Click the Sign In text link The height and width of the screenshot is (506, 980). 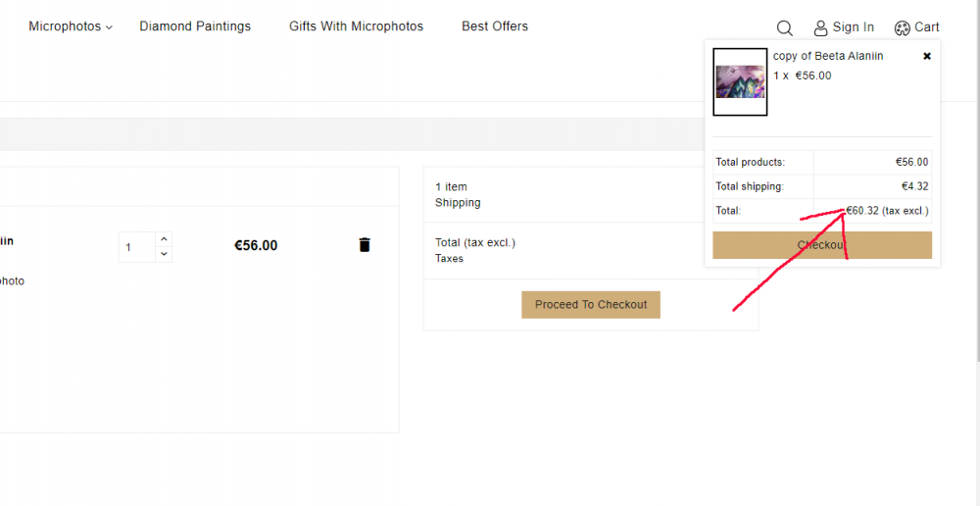click(x=853, y=27)
